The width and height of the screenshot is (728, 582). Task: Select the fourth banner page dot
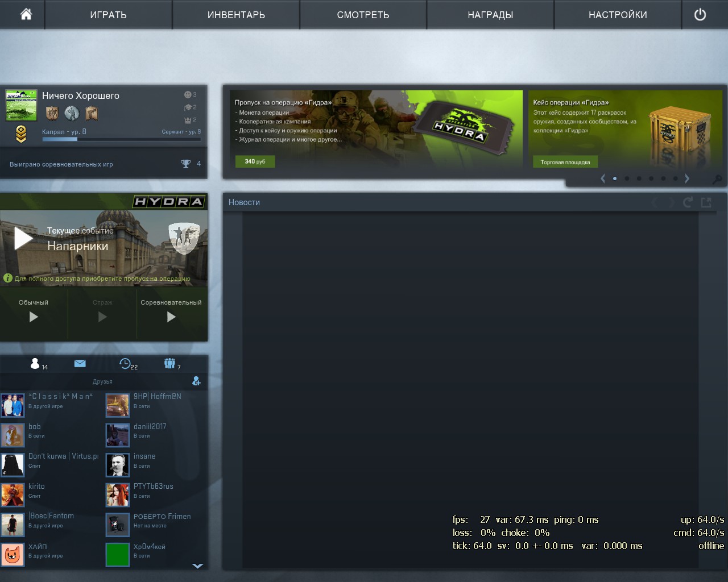click(651, 178)
